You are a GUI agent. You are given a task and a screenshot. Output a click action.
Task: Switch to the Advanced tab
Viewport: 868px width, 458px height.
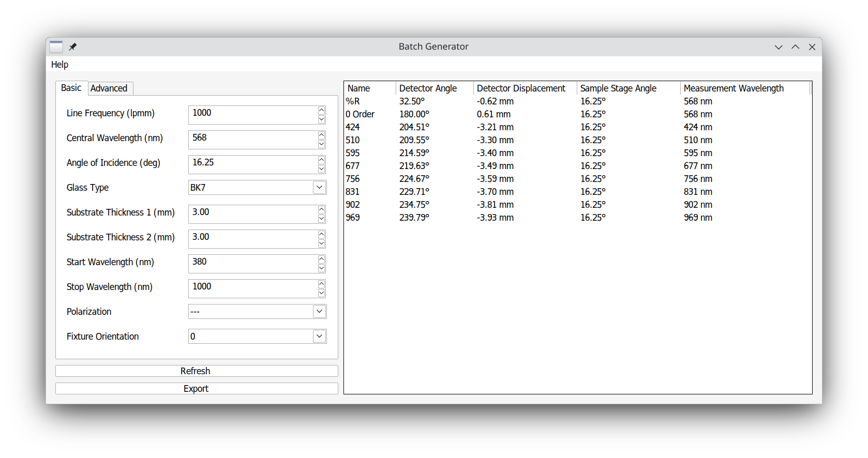tap(109, 88)
